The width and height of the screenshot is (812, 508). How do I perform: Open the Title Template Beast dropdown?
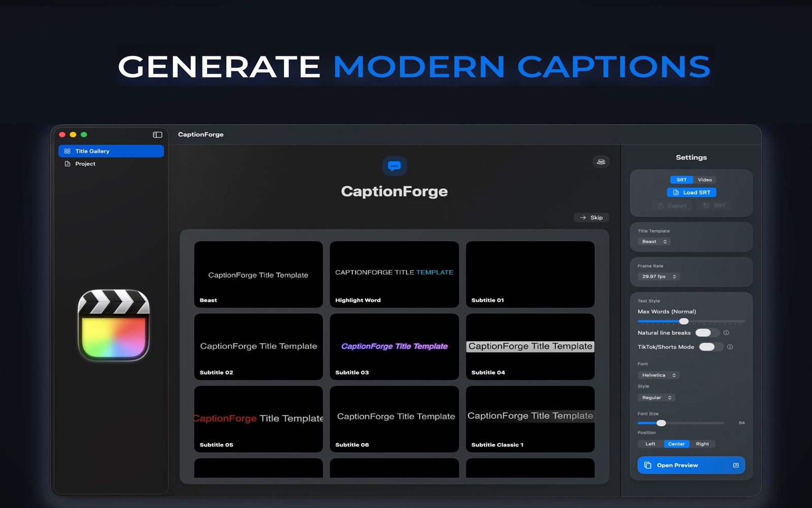coord(654,242)
